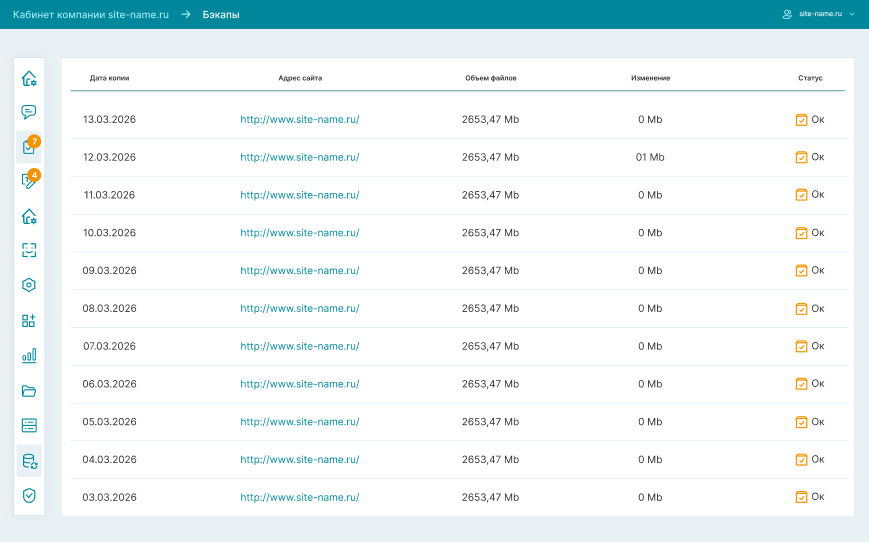Open the hexagon settings sidebar icon
Image resolution: width=869 pixels, height=542 pixels.
click(29, 285)
